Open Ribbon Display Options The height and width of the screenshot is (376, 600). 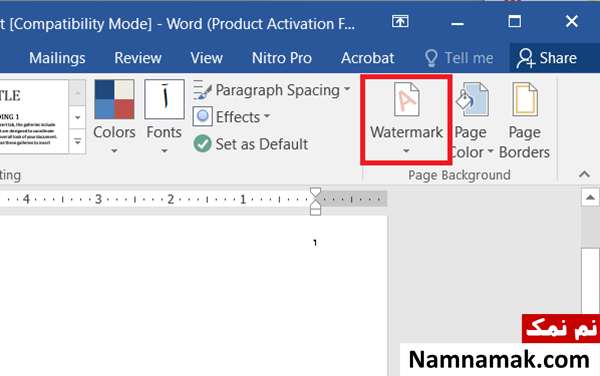pos(400,21)
